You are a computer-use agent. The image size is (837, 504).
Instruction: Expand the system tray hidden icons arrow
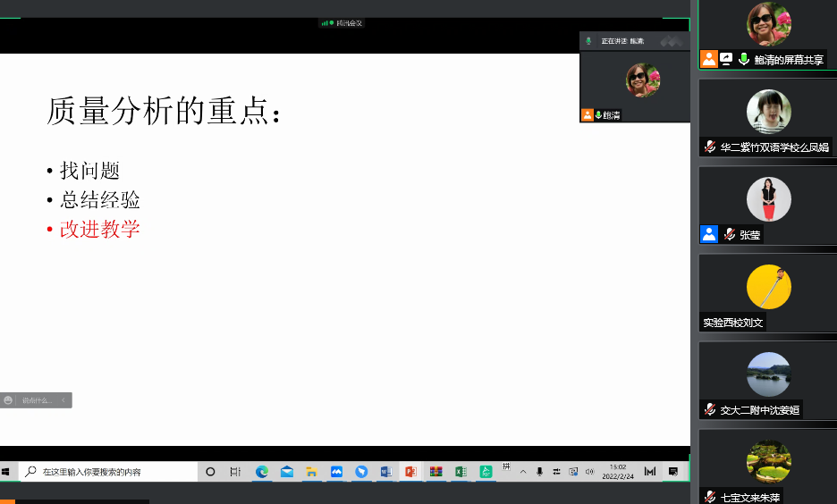pos(523,471)
